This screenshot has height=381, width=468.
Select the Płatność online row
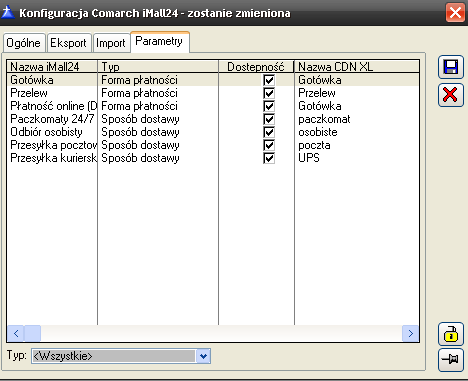coord(53,106)
